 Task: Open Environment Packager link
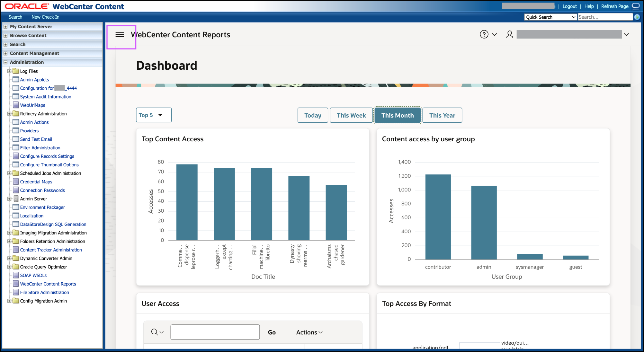(x=42, y=207)
